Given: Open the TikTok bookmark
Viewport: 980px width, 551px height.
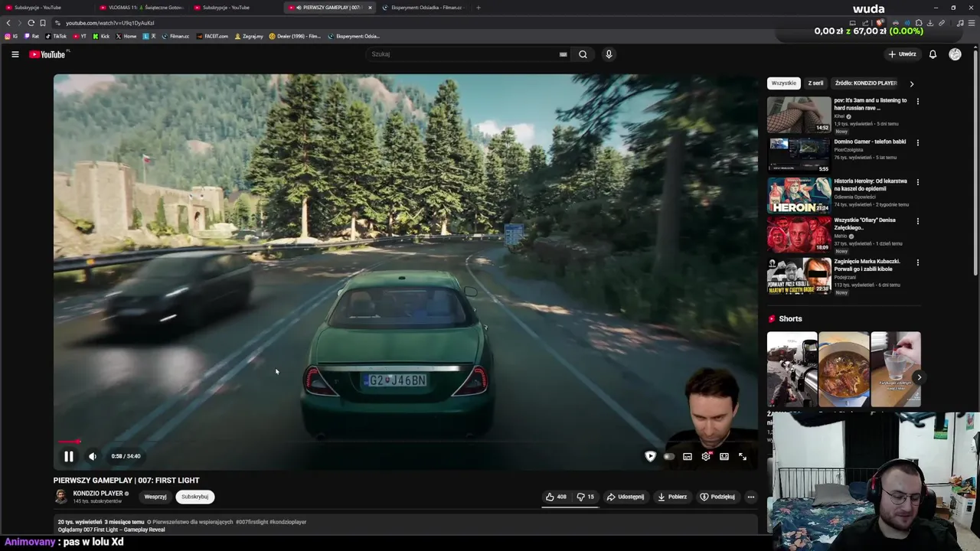Looking at the screenshot, I should tap(56, 36).
